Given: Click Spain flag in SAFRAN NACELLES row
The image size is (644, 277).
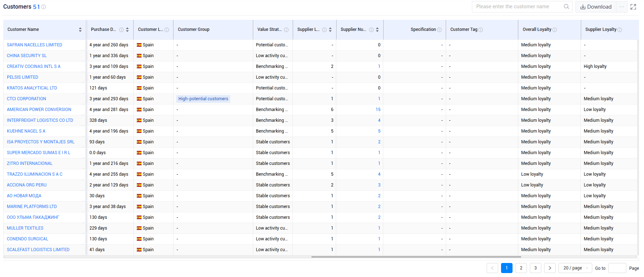Looking at the screenshot, I should coord(139,45).
